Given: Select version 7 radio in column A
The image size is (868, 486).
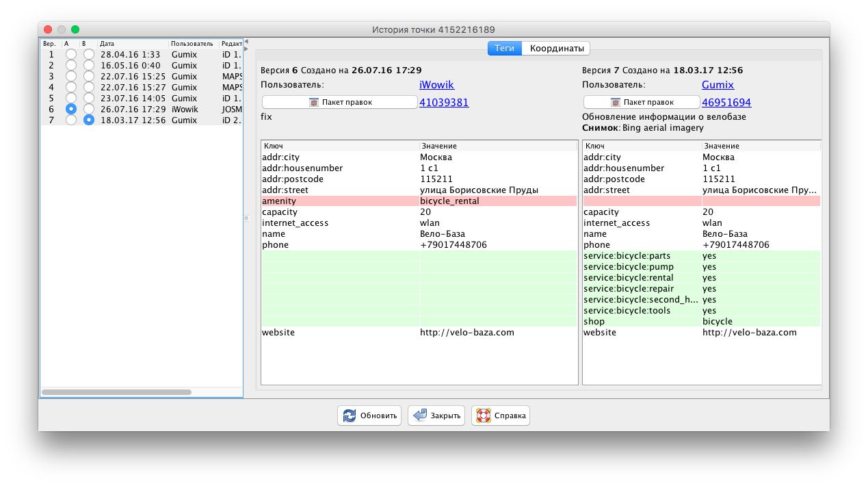Looking at the screenshot, I should click(x=70, y=120).
